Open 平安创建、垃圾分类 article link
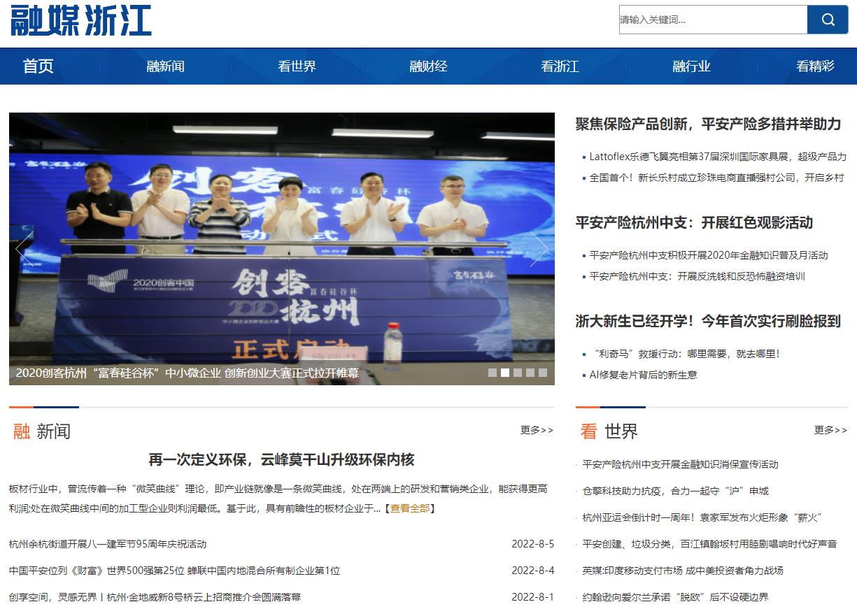This screenshot has width=857, height=616. pos(710,544)
